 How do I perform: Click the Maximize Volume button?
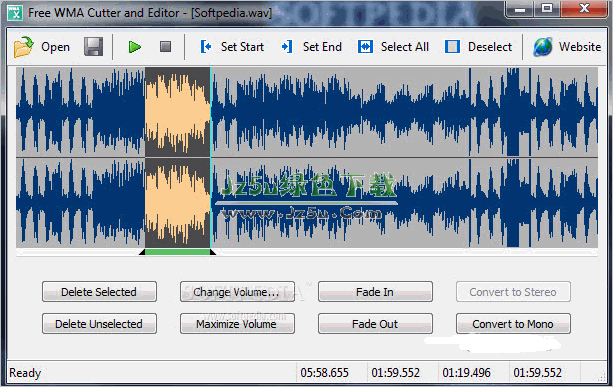237,324
